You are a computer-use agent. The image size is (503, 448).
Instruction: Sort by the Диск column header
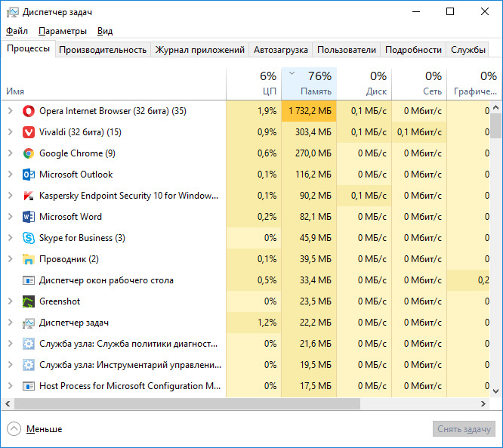click(364, 84)
